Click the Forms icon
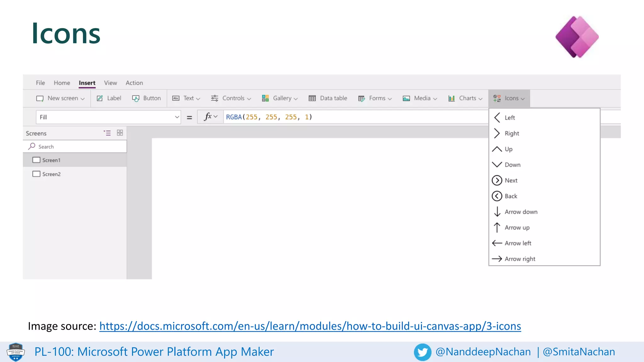The image size is (644, 362). (x=362, y=99)
